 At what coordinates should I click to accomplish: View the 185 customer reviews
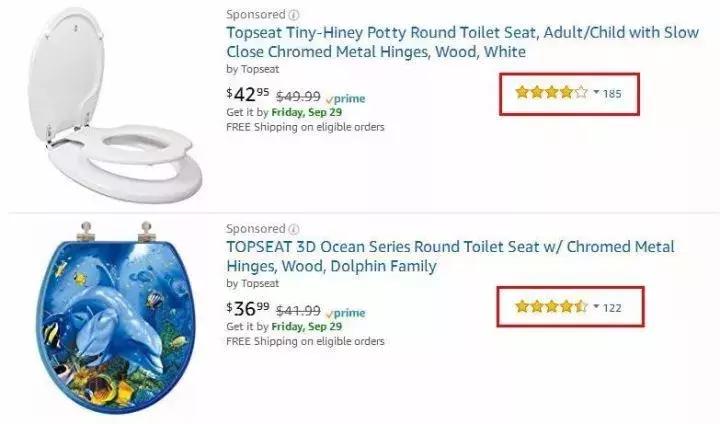[x=612, y=94]
